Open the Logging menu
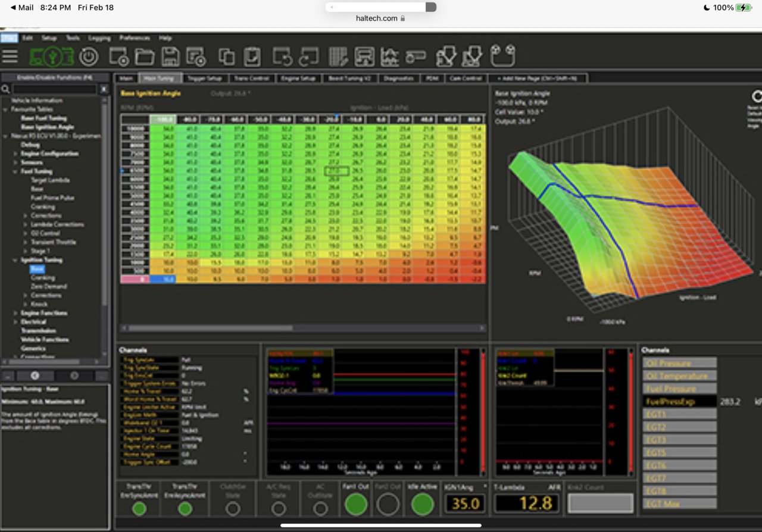The height and width of the screenshot is (532, 762). [99, 38]
